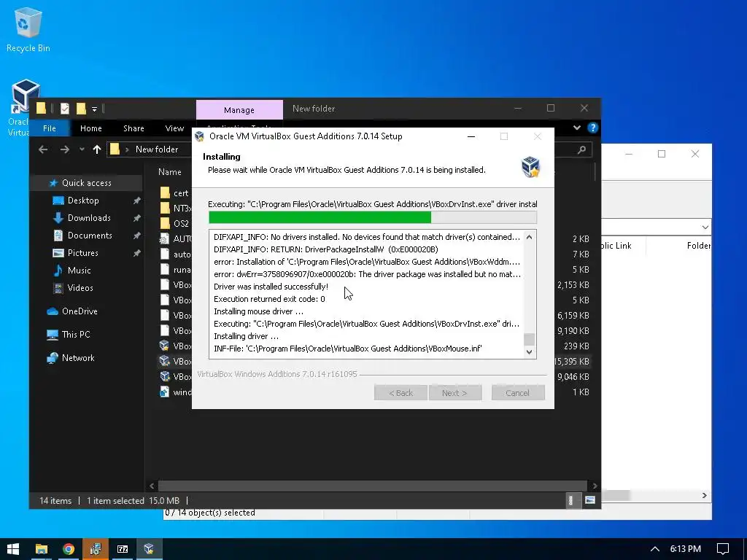
Task: Switch to the Home ribbon tab
Action: click(x=91, y=128)
